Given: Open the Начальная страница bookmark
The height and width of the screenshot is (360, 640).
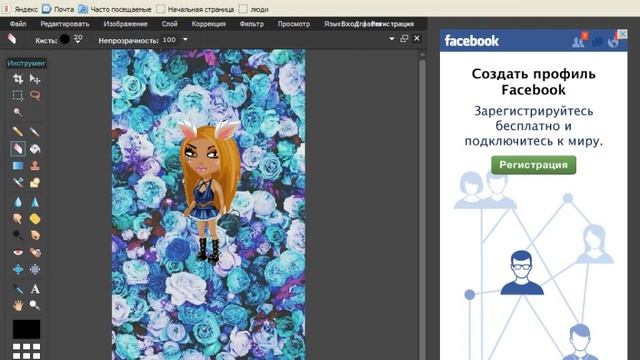Looking at the screenshot, I should pos(196,9).
